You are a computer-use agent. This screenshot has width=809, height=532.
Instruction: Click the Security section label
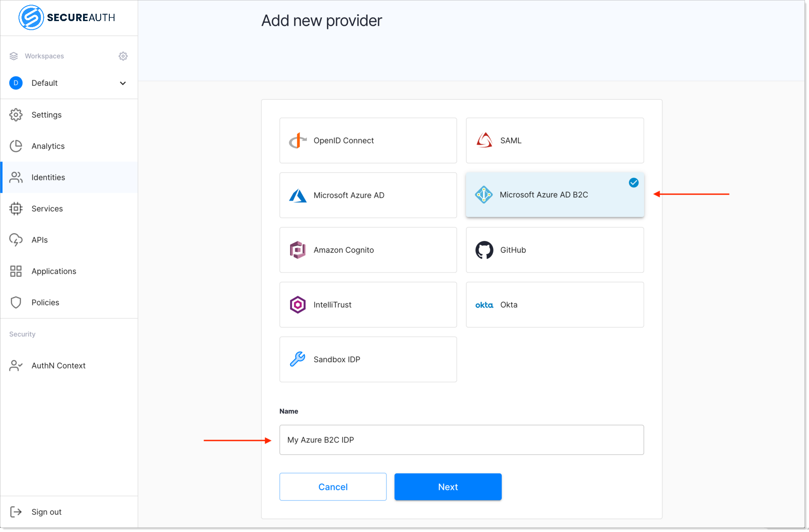(x=22, y=334)
